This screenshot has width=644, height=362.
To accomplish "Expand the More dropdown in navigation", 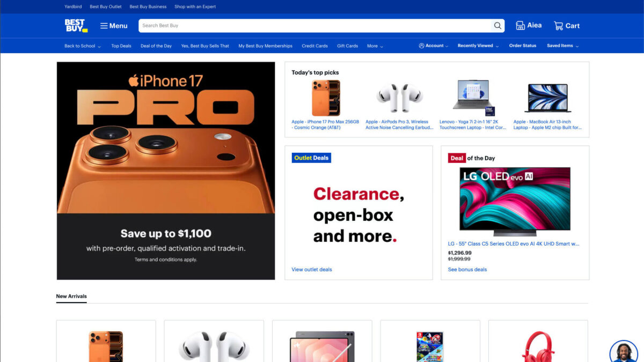I will [375, 46].
